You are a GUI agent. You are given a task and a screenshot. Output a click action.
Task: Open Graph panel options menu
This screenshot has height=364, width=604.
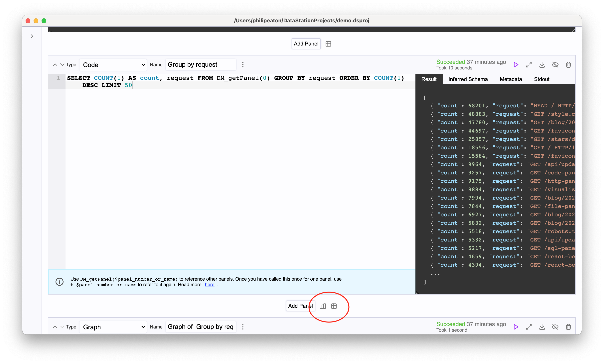click(243, 327)
